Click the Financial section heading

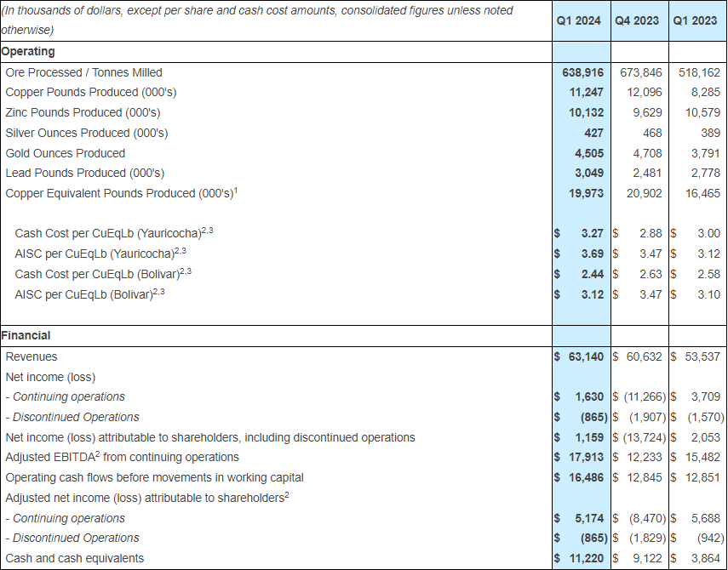(26, 335)
